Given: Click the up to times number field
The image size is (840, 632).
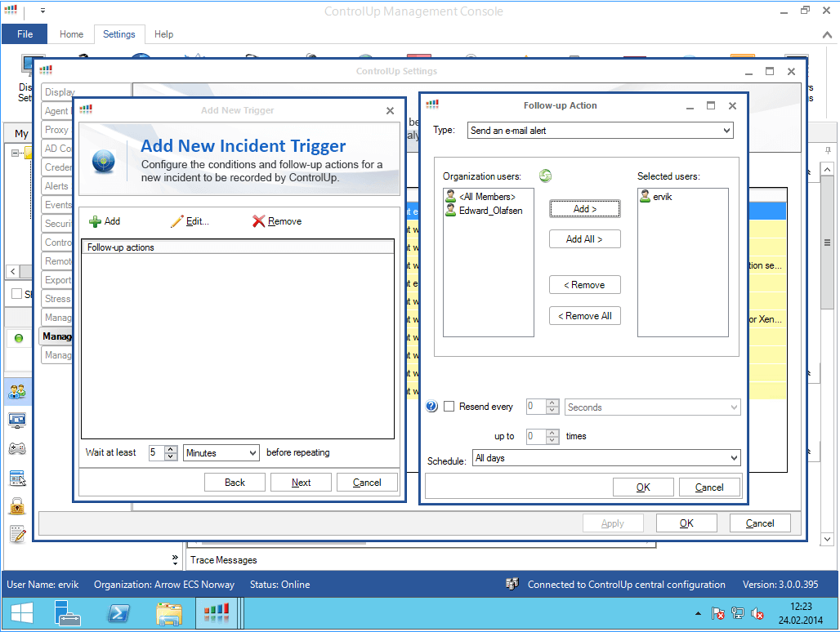Looking at the screenshot, I should pyautogui.click(x=536, y=436).
